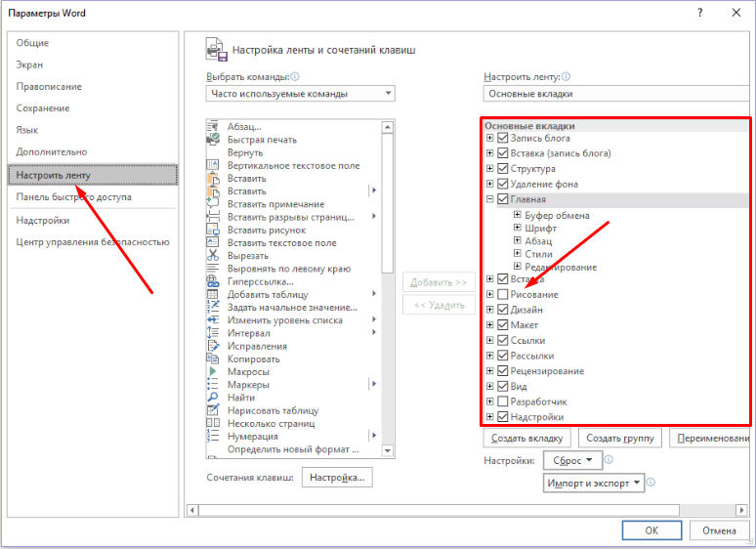Click the Вырезать scissors icon
Screen dimensions: 756x549
coord(213,256)
